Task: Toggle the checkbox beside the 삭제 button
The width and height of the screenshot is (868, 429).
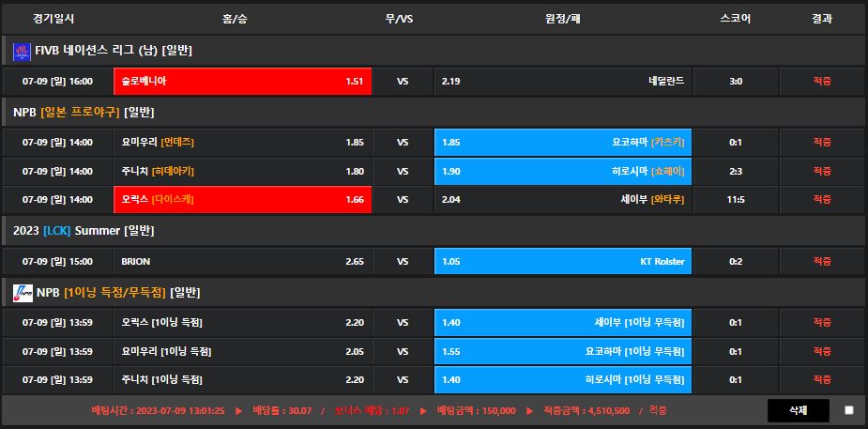Action: coord(848,410)
